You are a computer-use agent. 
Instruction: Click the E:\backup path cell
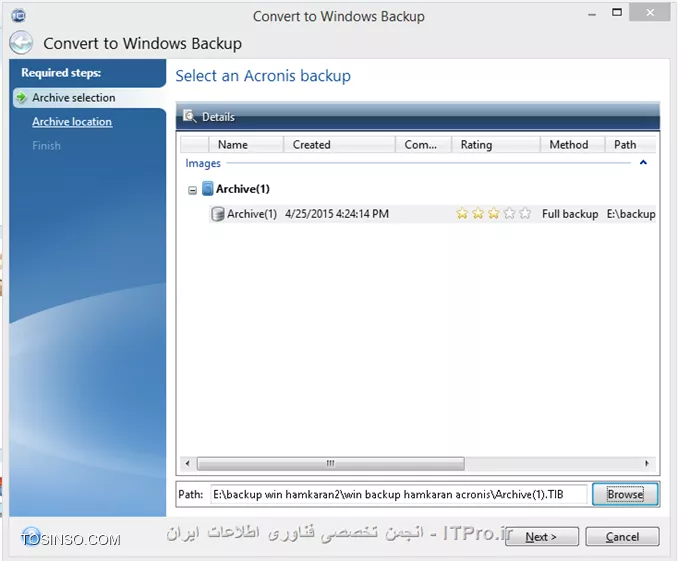point(631,214)
